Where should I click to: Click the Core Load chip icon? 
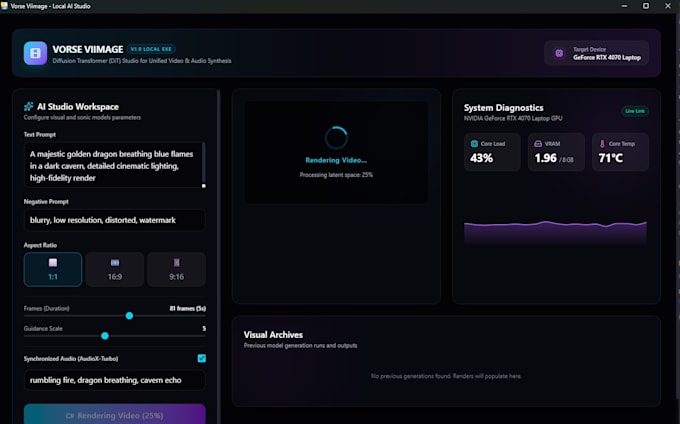tap(474, 144)
